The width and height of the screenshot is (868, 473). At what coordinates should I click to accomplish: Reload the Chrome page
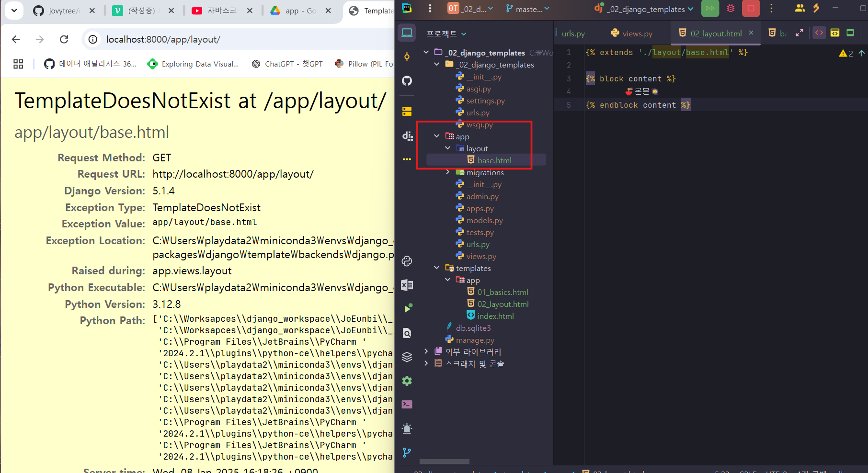point(64,39)
